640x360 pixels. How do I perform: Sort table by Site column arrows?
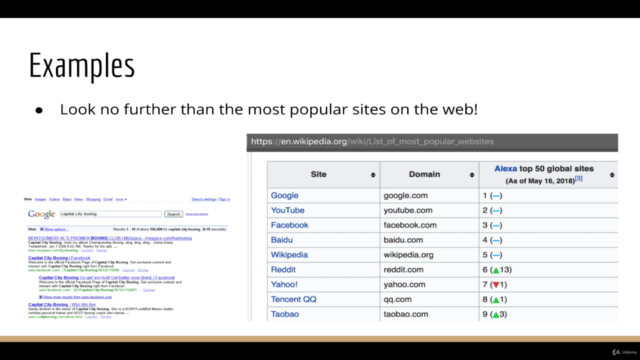[x=373, y=175]
